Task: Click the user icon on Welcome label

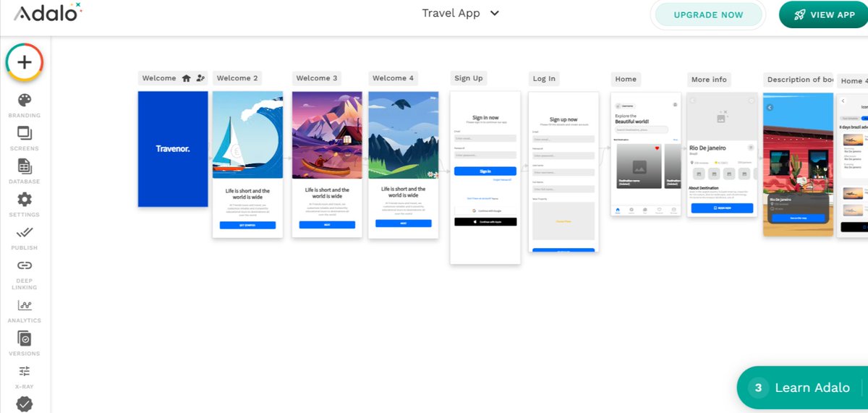Action: tap(200, 78)
